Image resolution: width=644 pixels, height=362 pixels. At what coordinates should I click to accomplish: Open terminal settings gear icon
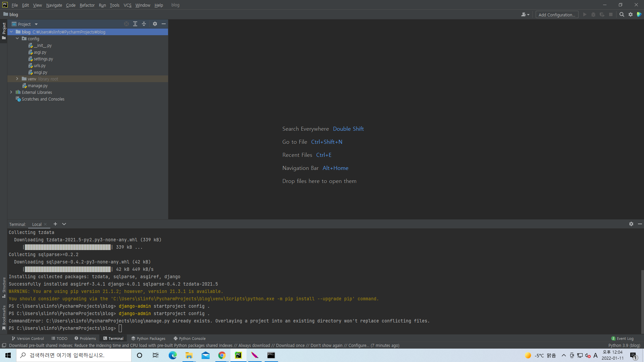tap(631, 224)
